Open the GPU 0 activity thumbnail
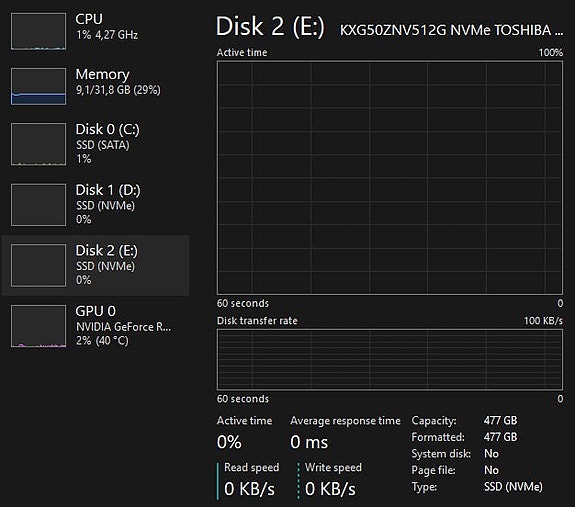 (x=39, y=326)
